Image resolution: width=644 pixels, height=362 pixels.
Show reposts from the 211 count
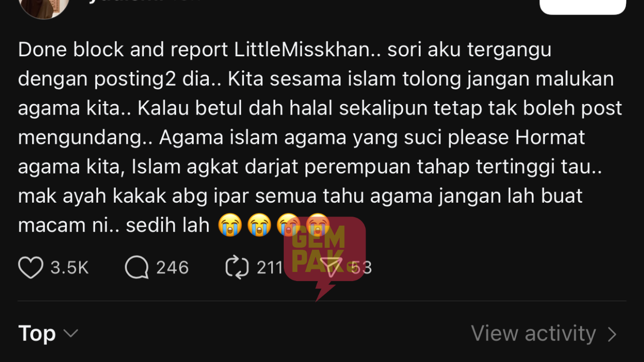270,267
